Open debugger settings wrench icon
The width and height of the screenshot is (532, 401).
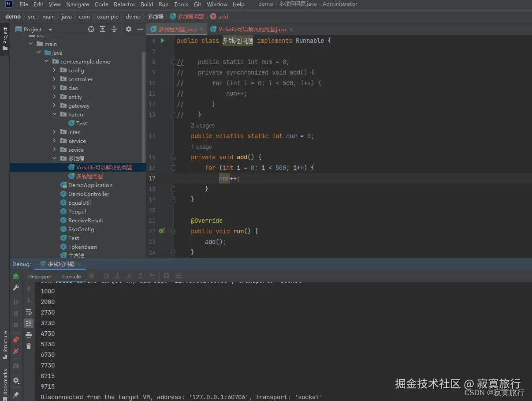point(16,288)
